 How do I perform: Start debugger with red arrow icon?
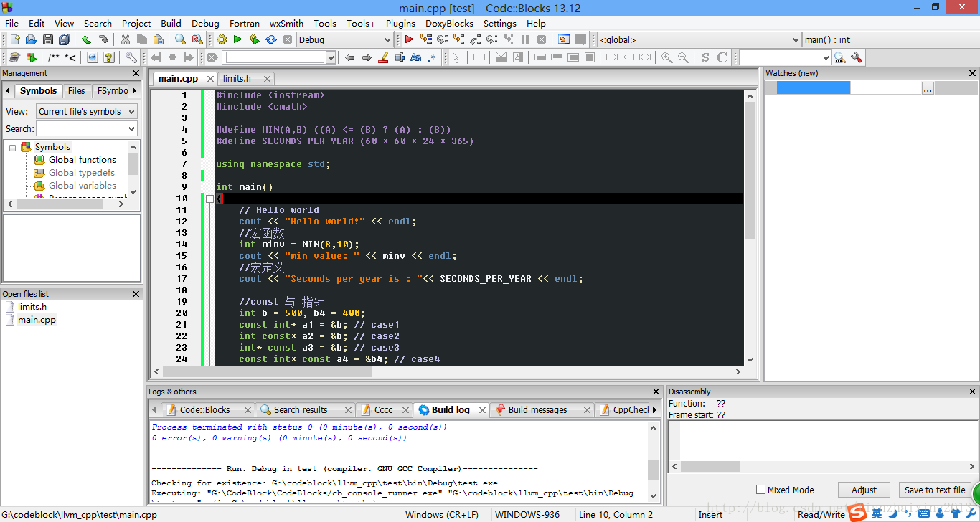pyautogui.click(x=409, y=40)
